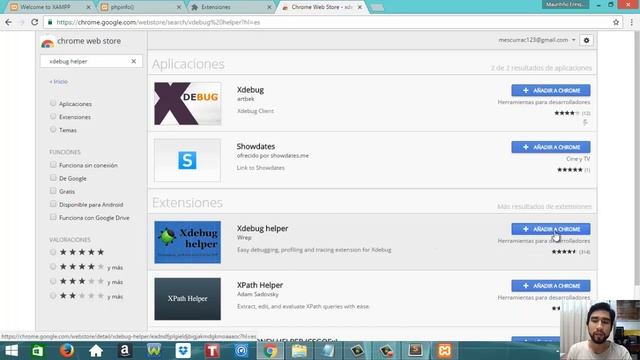Open the Dropbox taskbar icon
640x360 pixels.
[x=183, y=351]
